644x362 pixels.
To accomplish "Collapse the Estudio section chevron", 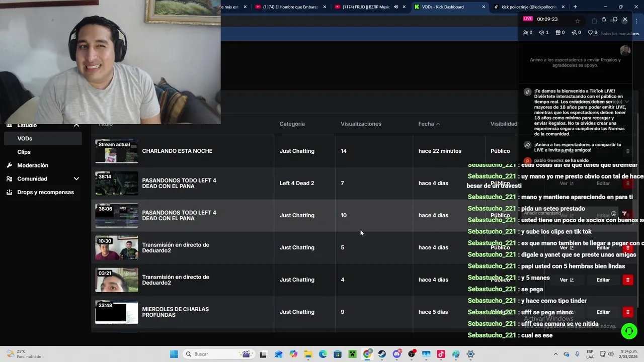I will pyautogui.click(x=76, y=125).
